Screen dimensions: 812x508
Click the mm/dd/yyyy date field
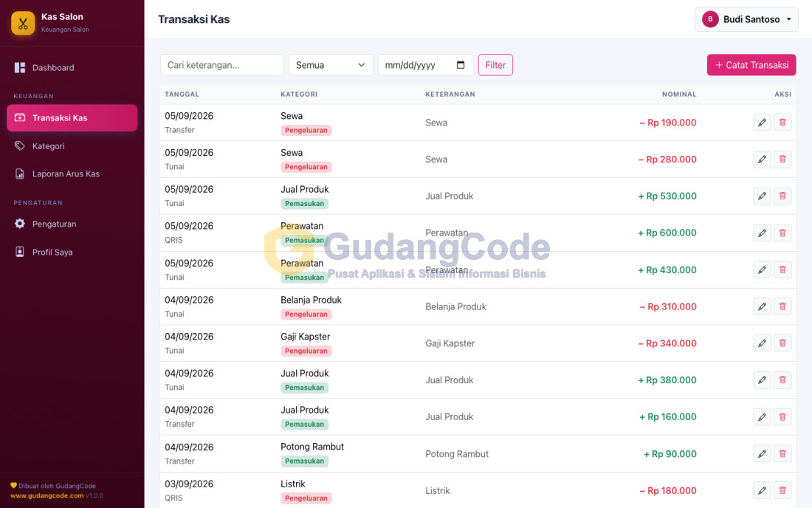[426, 65]
